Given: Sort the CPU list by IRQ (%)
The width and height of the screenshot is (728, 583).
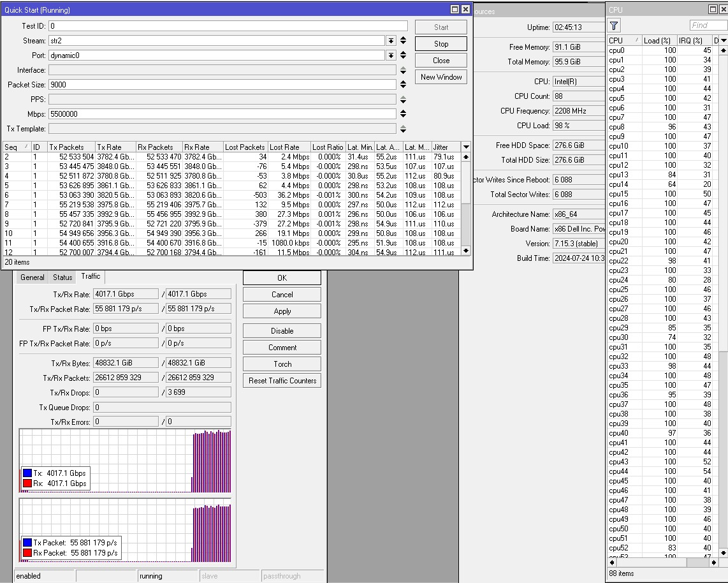Looking at the screenshot, I should click(x=695, y=40).
